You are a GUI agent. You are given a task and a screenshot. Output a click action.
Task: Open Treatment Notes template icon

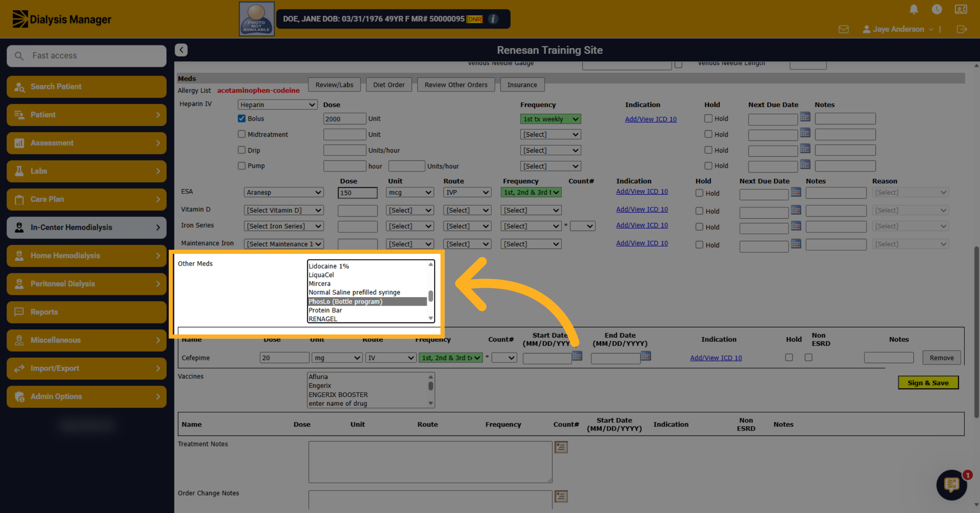[x=561, y=447]
